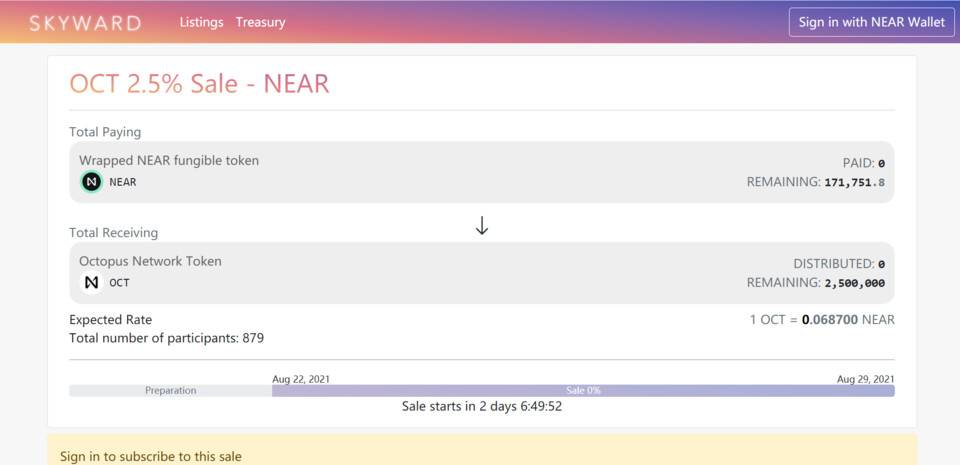Click the Total Receiving heading
960x465 pixels.
pos(113,233)
